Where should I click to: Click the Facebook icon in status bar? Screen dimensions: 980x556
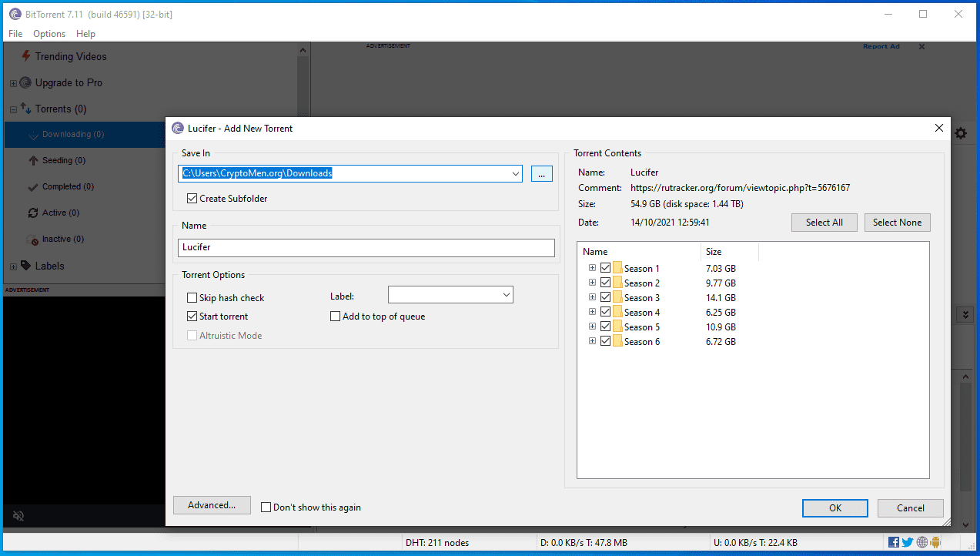[x=894, y=542]
